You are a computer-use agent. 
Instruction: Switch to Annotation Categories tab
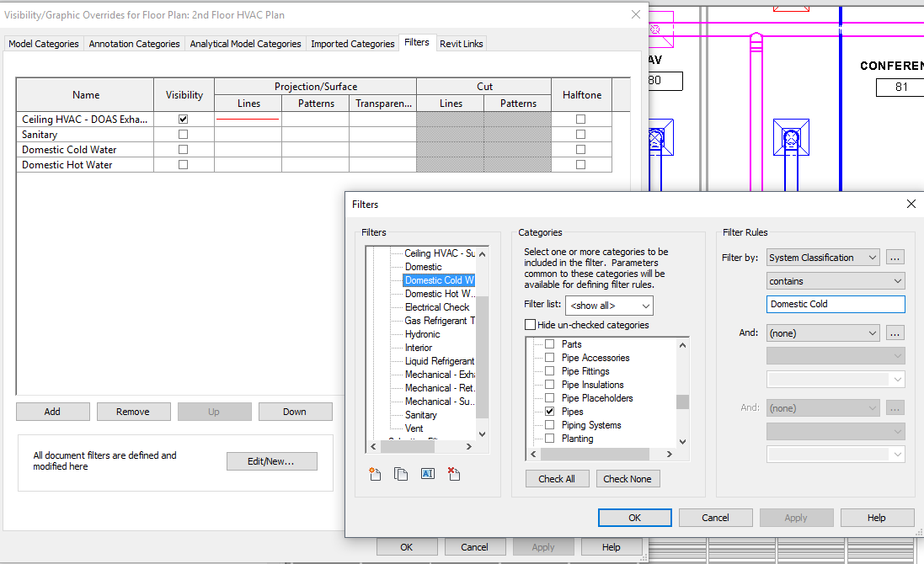coord(135,44)
